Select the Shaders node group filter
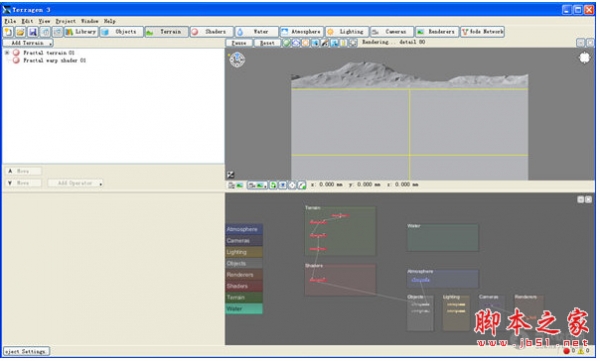The image size is (600, 361). click(244, 286)
